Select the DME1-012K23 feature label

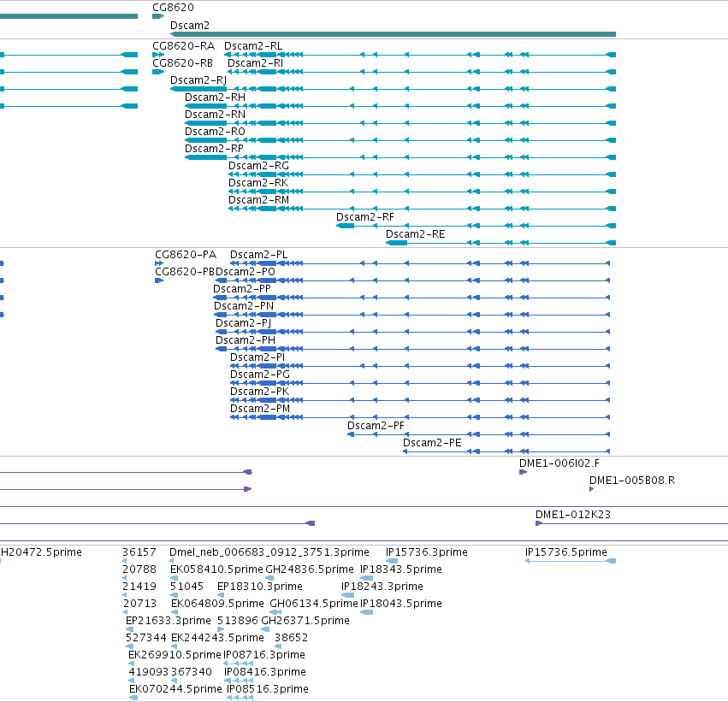pyautogui.click(x=573, y=515)
